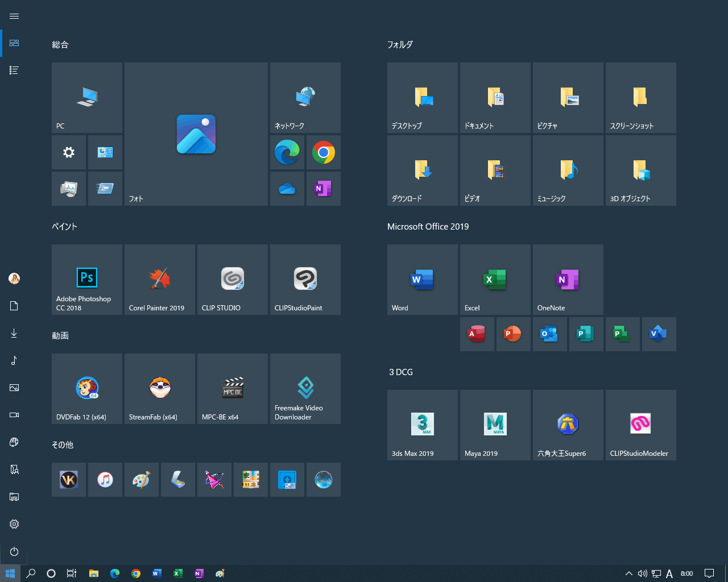Launch the Visio small tile
Viewport: 728px width, 582px height.
(659, 334)
